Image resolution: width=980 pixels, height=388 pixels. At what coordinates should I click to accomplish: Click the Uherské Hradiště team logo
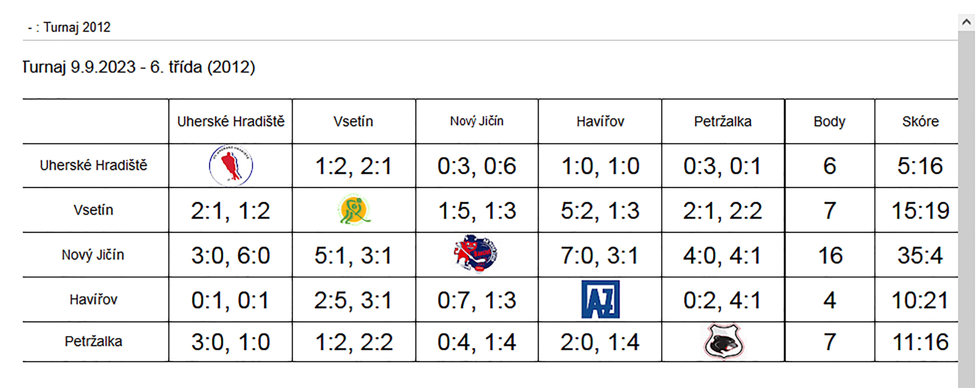231,166
